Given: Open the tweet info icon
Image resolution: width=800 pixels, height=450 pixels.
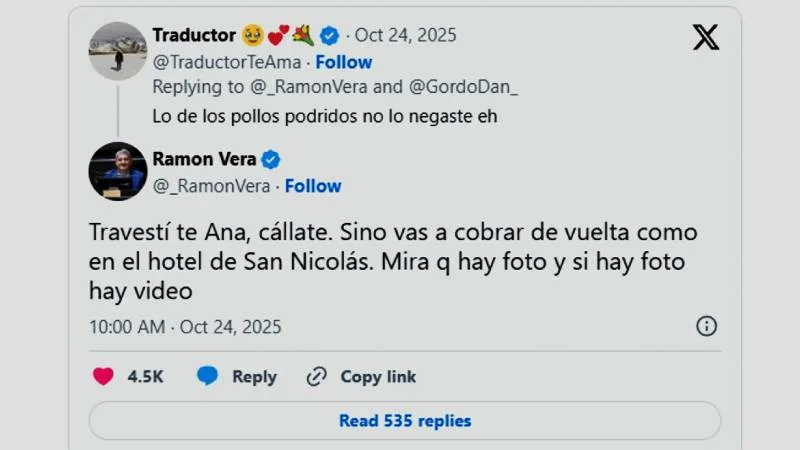Looking at the screenshot, I should (706, 326).
